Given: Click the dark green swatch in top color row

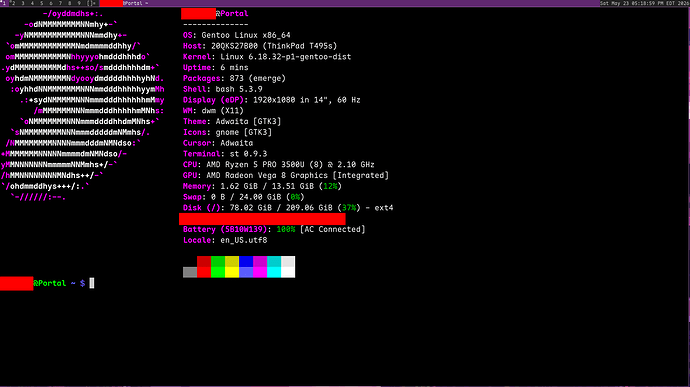Looking at the screenshot, I should 218,262.
